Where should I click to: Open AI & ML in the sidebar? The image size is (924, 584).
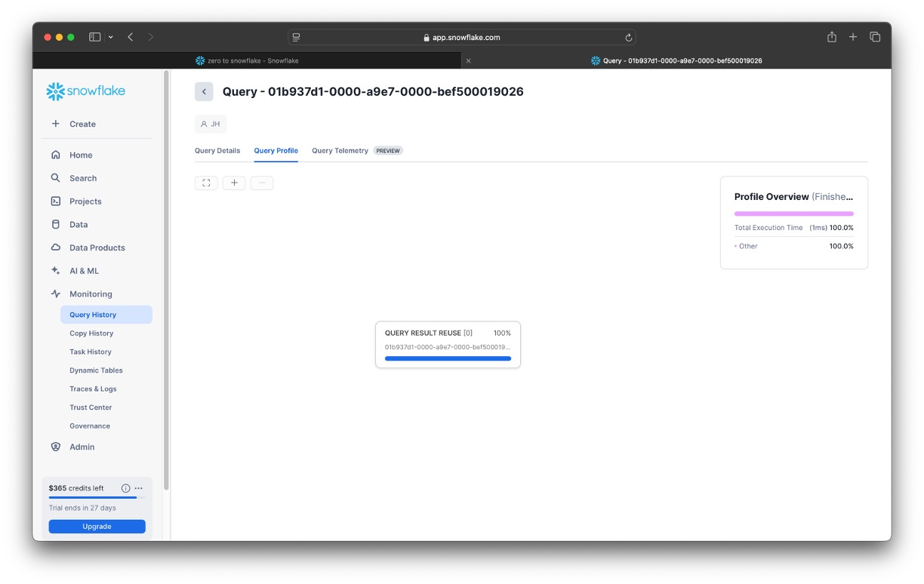point(84,271)
